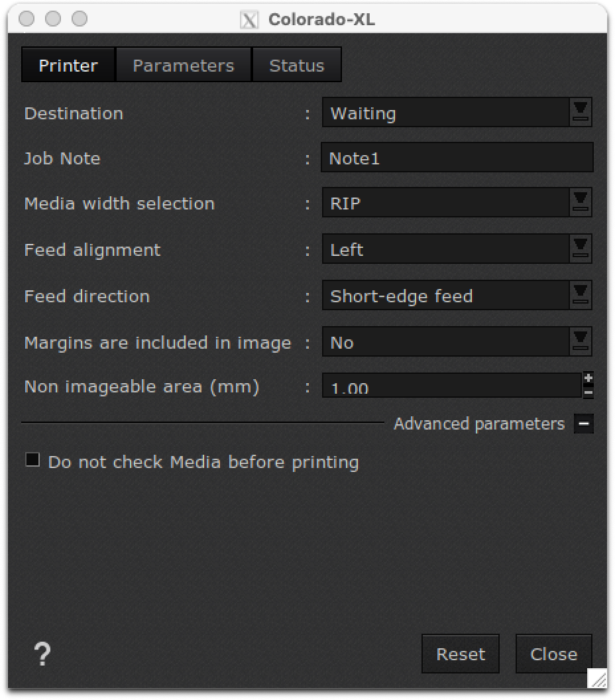Open the Feed direction dropdown
This screenshot has height=700, width=615.
click(x=457, y=296)
